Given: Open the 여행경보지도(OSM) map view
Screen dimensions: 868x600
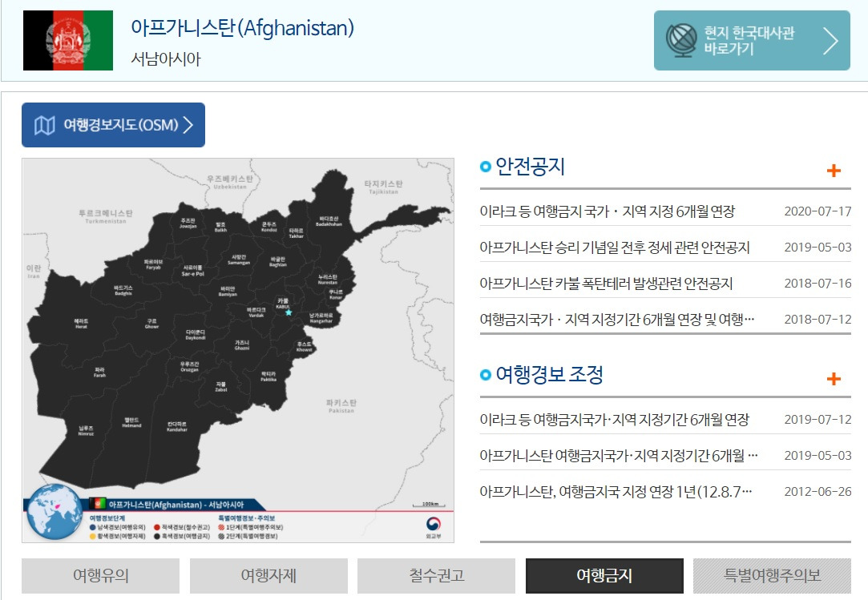Looking at the screenshot, I should click(112, 125).
